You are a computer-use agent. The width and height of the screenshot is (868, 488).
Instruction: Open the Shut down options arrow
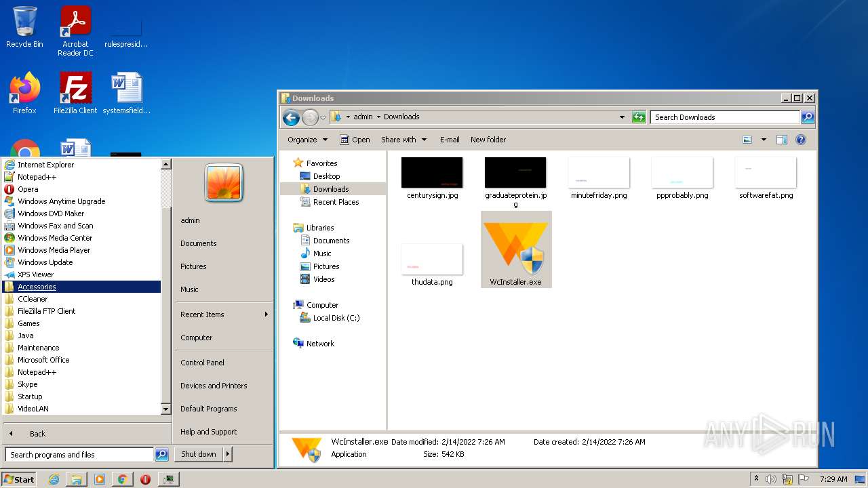(x=228, y=454)
